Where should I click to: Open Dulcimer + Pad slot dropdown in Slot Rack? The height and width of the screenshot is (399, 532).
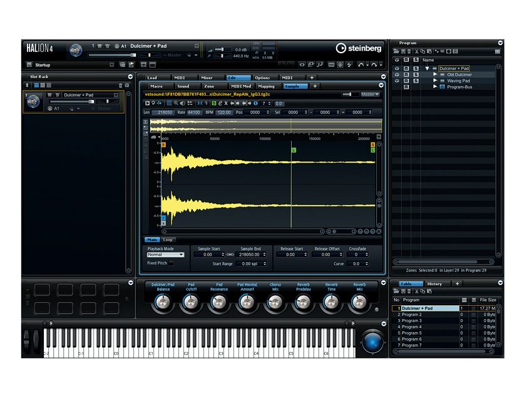tap(116, 95)
